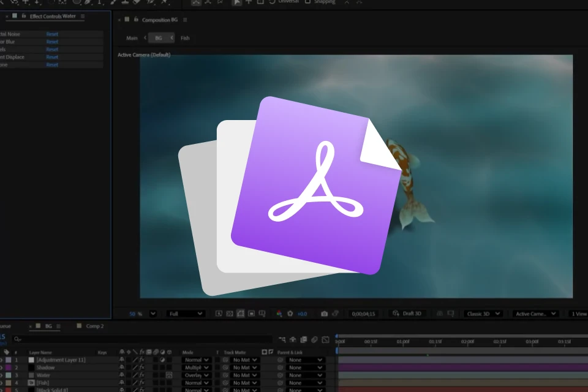Open Overlay mode dropdown on Water layer
The image size is (588, 392).
(x=196, y=375)
